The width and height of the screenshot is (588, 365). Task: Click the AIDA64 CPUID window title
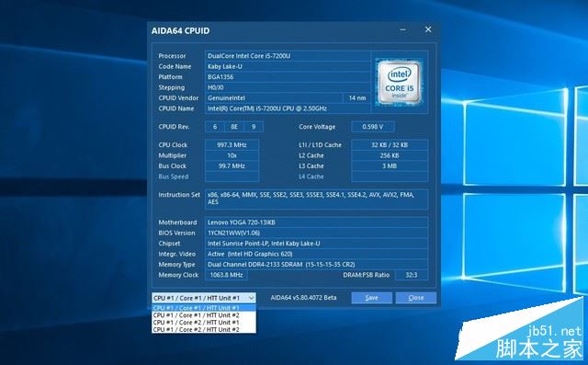(x=180, y=30)
